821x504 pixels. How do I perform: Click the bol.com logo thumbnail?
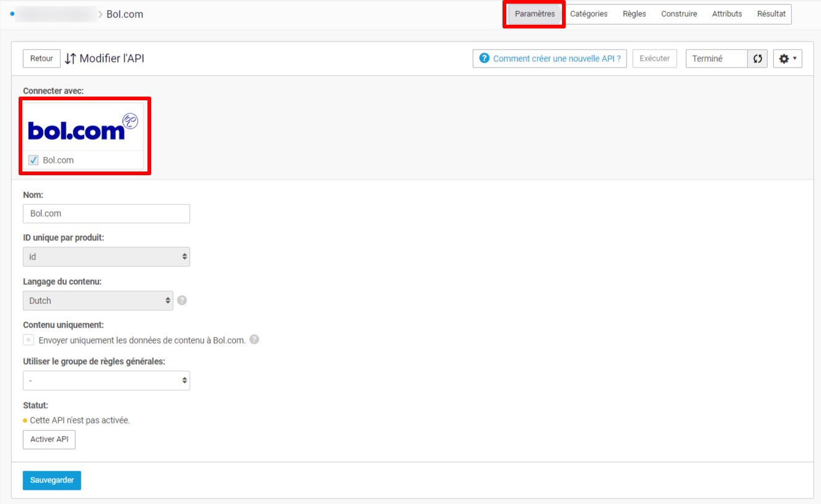click(x=83, y=126)
